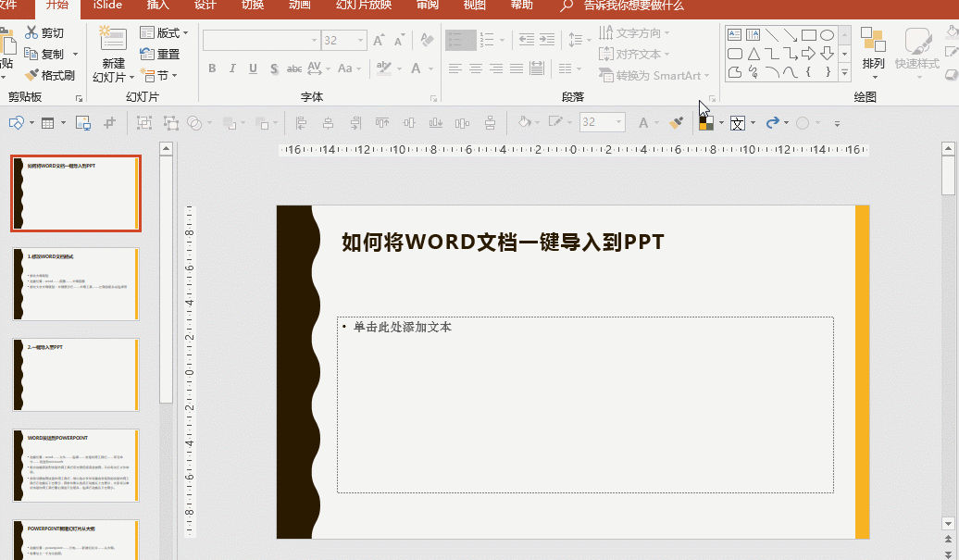
Task: Toggle Bold formatting
Action: click(x=212, y=68)
